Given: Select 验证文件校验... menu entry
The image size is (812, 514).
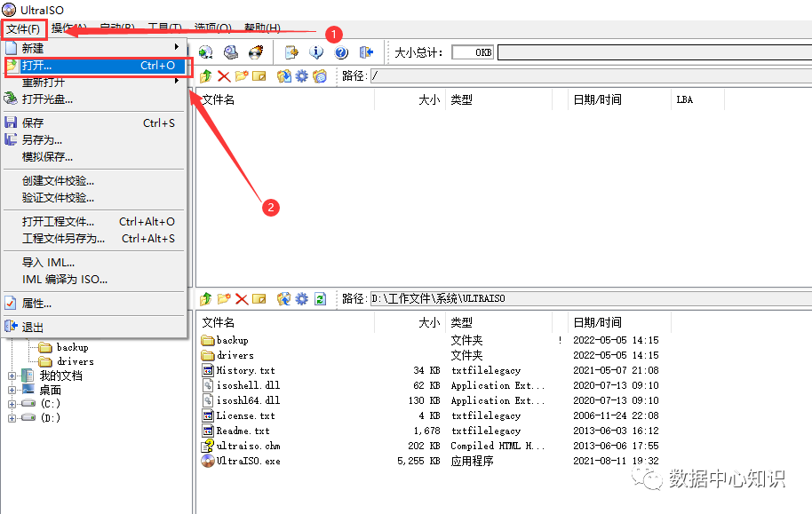Looking at the screenshot, I should click(x=93, y=198).
